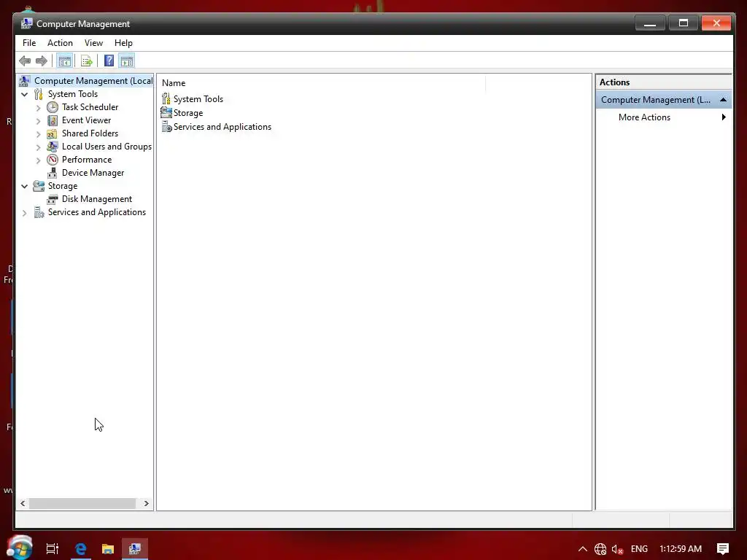Click Services and Applications icon in Name list
Screen dimensions: 747x560
(166, 127)
